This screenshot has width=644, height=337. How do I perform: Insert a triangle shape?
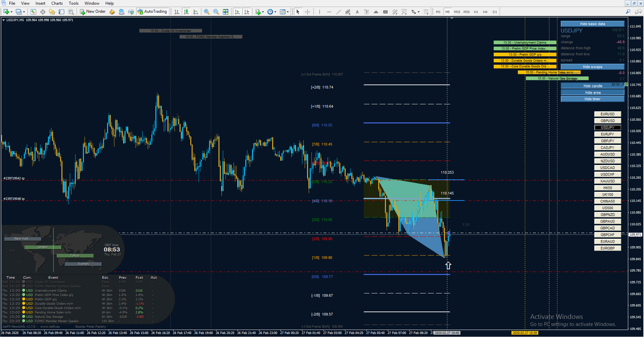[376, 12]
